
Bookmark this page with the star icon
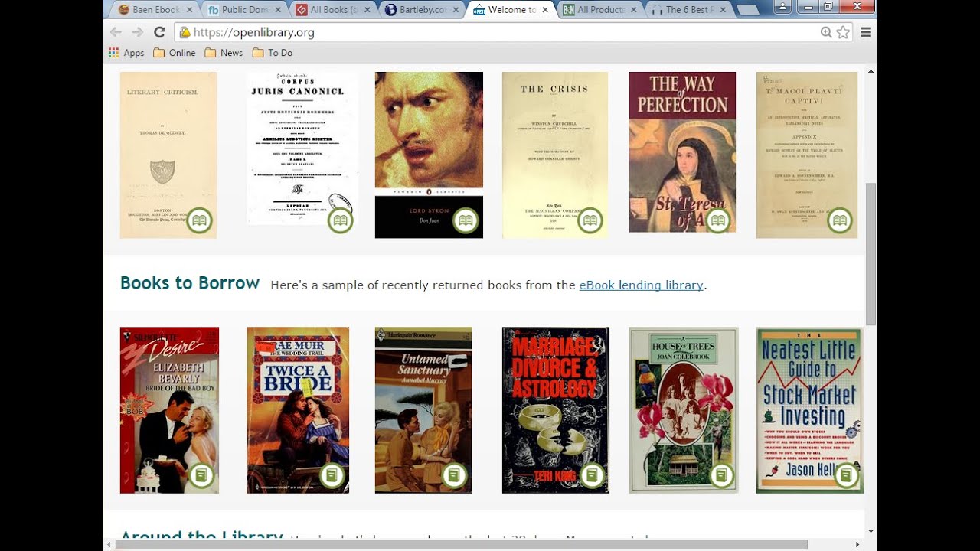tap(843, 32)
